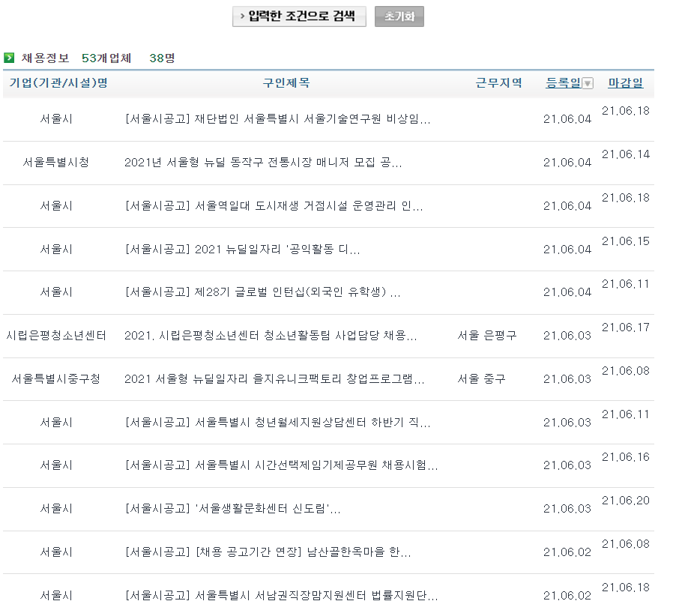Click deadline date 21.06.16

pyautogui.click(x=626, y=457)
